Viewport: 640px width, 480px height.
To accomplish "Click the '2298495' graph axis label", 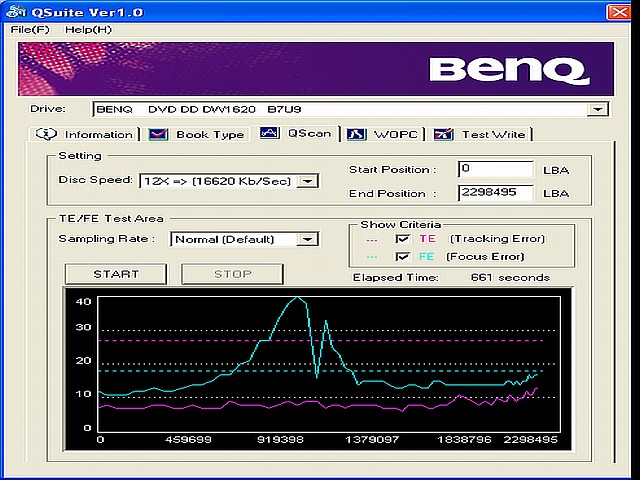I will coord(530,440).
